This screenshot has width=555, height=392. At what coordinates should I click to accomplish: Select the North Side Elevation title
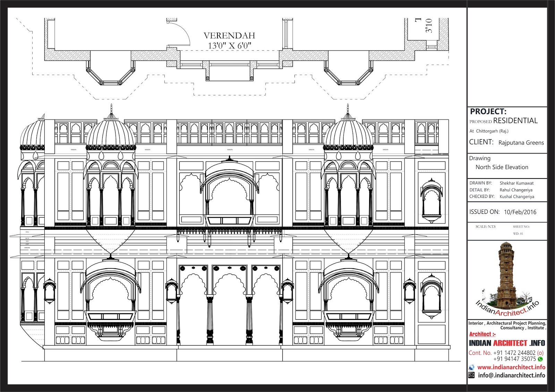(502, 167)
